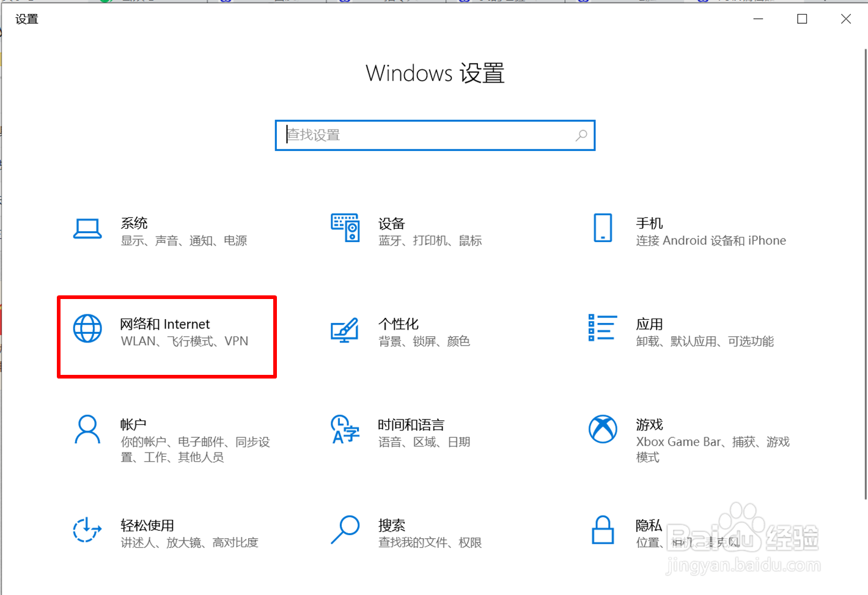
Task: Click the text 连接 Android 设备和 iPhone
Action: [x=711, y=241]
